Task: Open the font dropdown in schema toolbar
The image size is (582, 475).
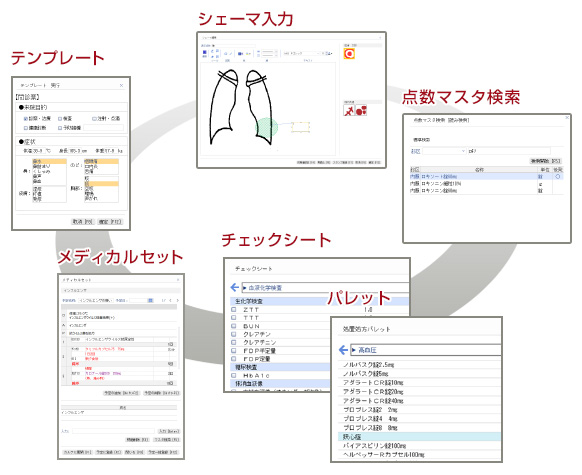Action: (x=301, y=54)
